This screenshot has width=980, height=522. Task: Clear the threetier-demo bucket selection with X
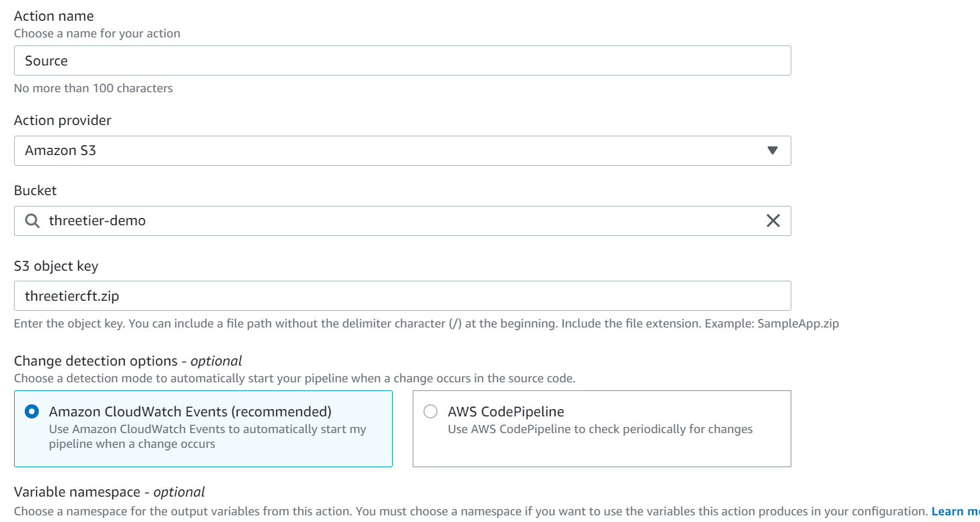773,221
